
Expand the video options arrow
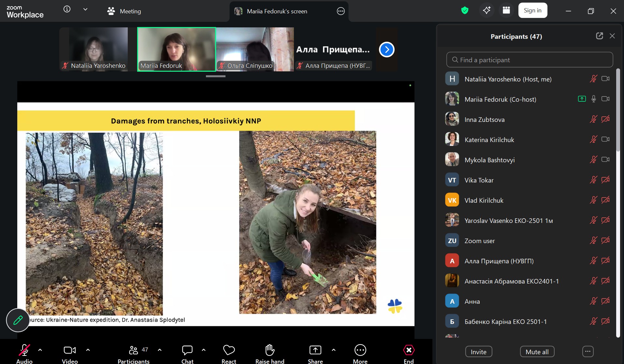coord(88,350)
